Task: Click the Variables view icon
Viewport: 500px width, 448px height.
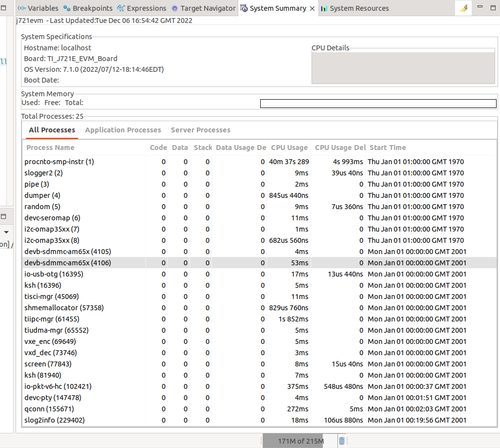Action: 22,8
